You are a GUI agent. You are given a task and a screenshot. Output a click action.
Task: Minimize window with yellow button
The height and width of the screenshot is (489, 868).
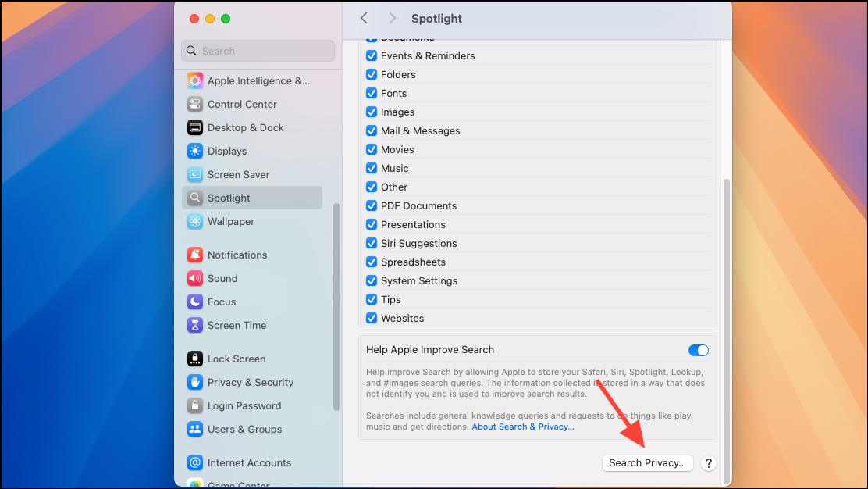210,19
